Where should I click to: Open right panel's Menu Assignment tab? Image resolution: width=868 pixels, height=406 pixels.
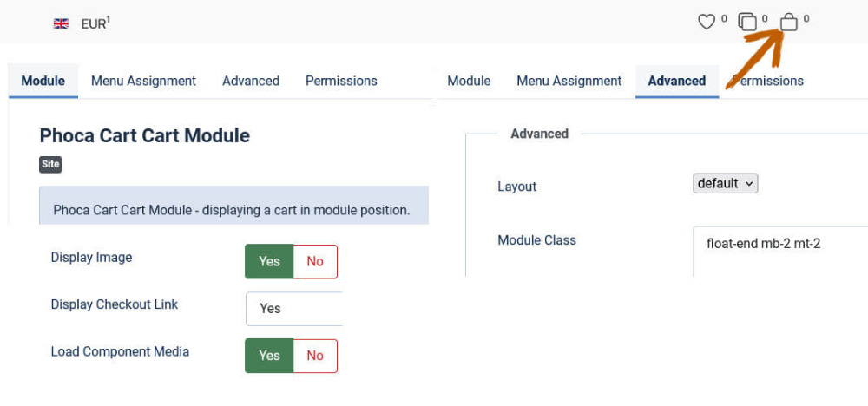tap(569, 81)
